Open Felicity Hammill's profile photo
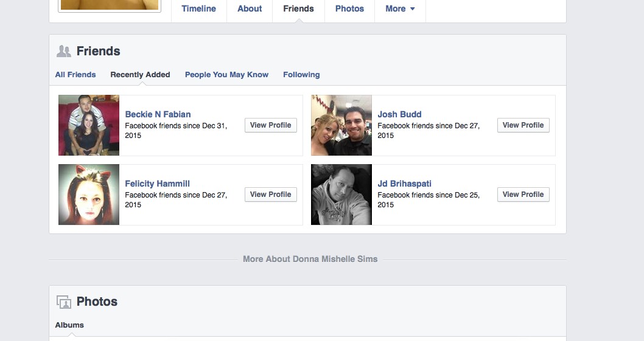 pos(89,195)
